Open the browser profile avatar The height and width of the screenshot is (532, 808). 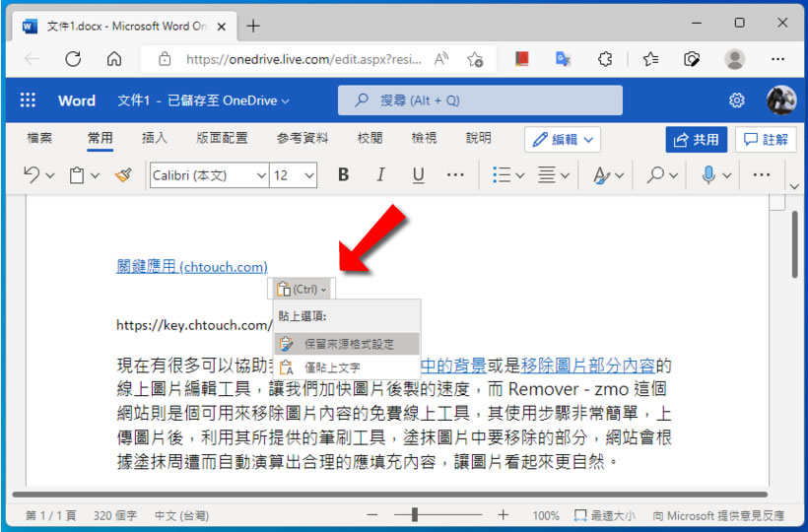click(735, 59)
